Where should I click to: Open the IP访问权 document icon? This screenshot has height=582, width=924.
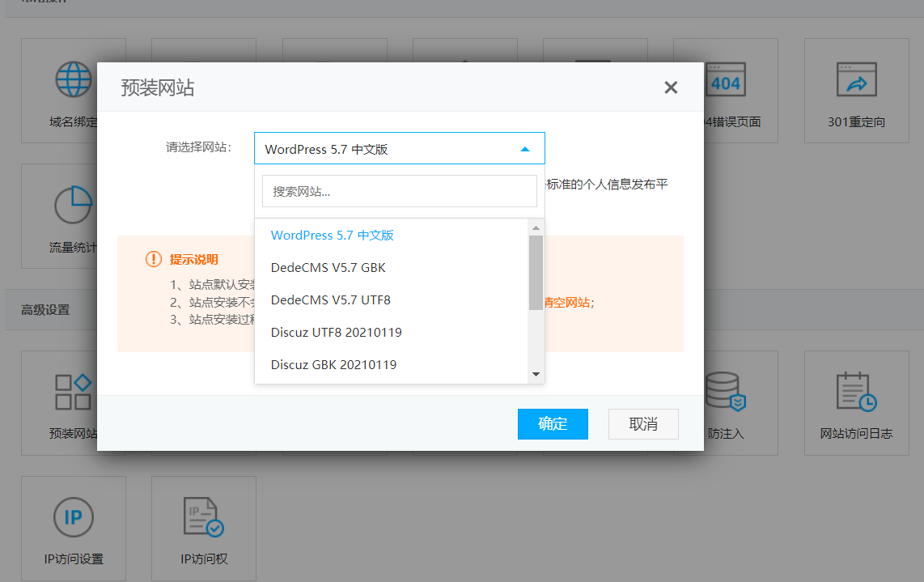point(204,517)
